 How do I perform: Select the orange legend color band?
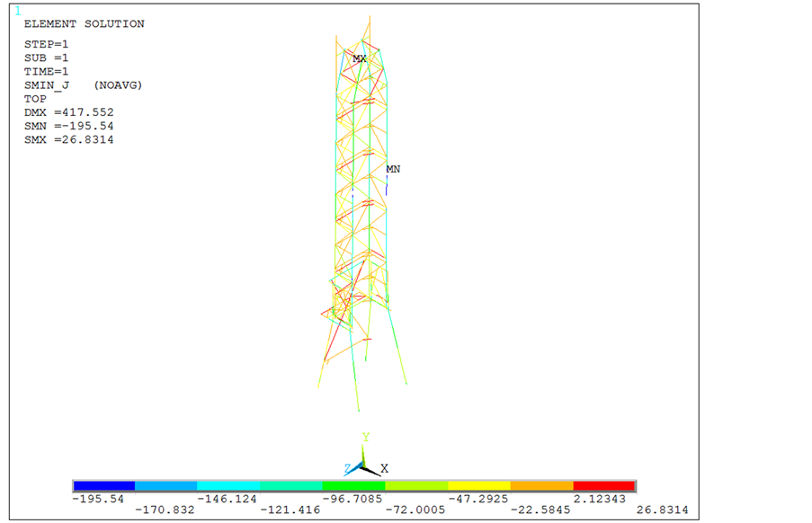click(x=541, y=486)
